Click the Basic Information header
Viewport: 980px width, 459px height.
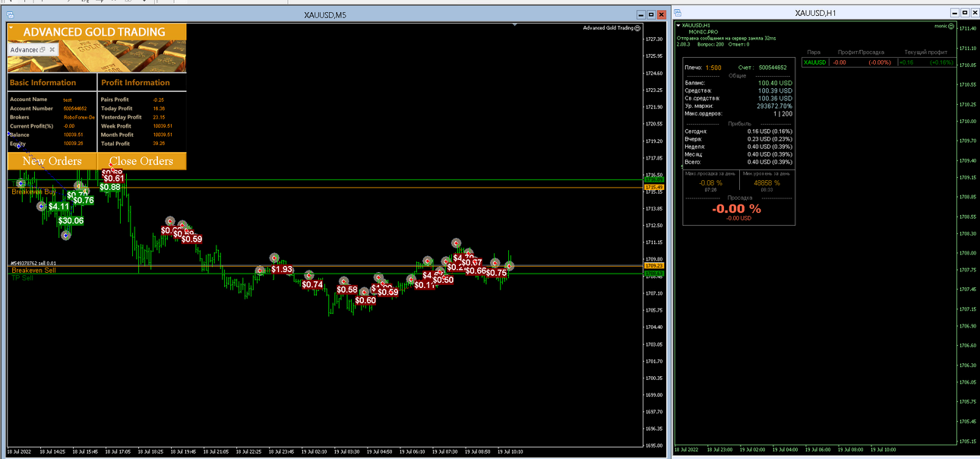tap(43, 83)
